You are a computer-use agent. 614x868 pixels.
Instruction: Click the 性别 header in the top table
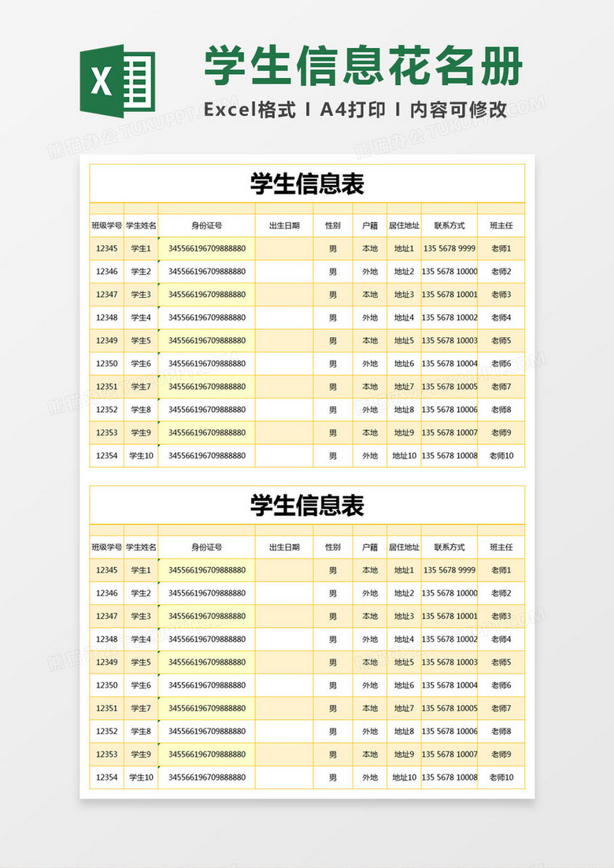(x=333, y=225)
